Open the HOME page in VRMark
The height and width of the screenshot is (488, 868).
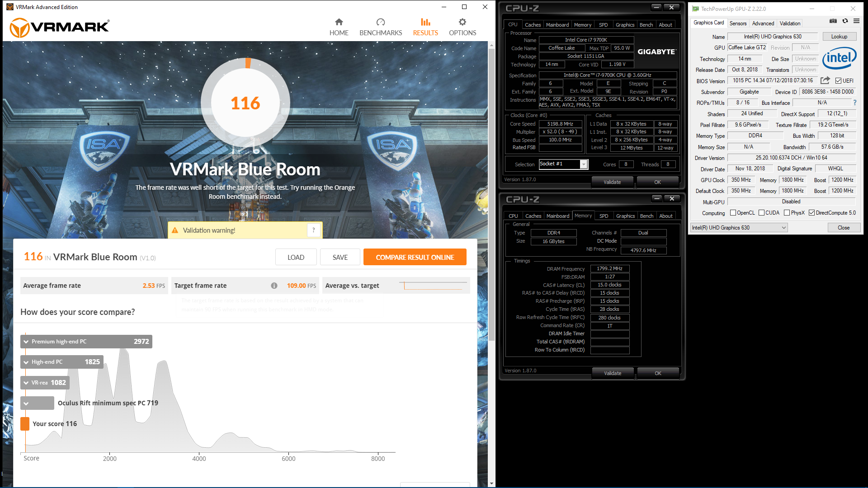coord(339,27)
